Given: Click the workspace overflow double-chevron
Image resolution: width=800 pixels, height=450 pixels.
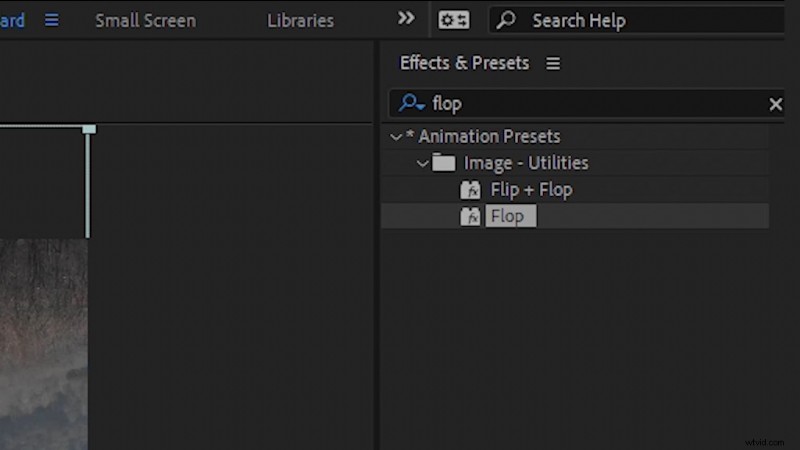Looking at the screenshot, I should [x=406, y=19].
